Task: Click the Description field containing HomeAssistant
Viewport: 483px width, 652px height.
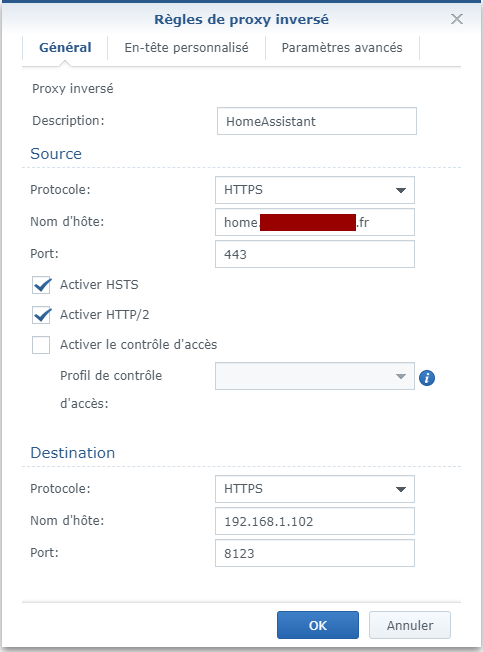Action: tap(317, 121)
